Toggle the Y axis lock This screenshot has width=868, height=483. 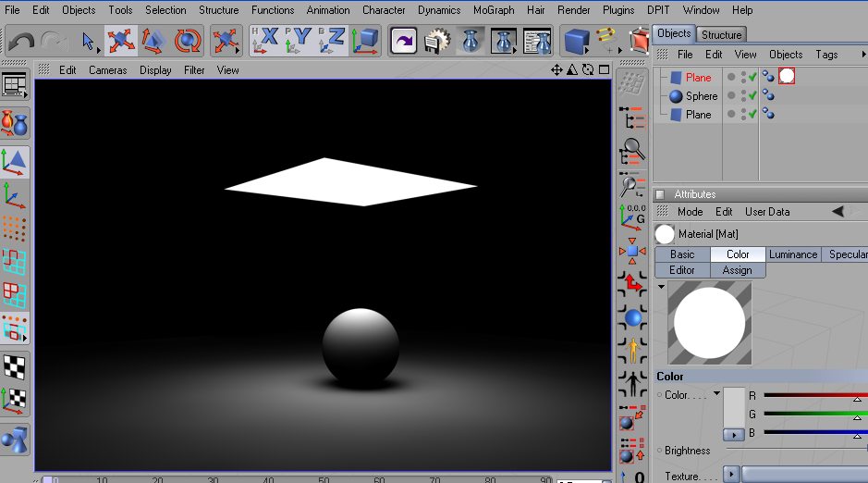click(299, 41)
